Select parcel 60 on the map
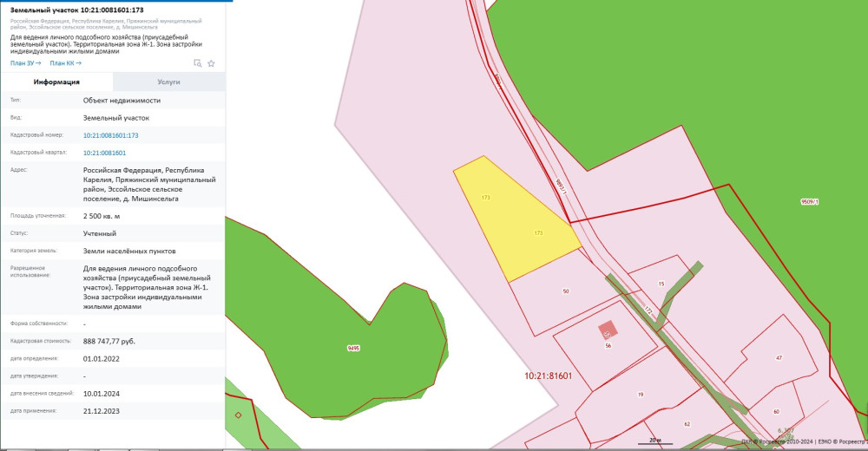 pos(775,410)
